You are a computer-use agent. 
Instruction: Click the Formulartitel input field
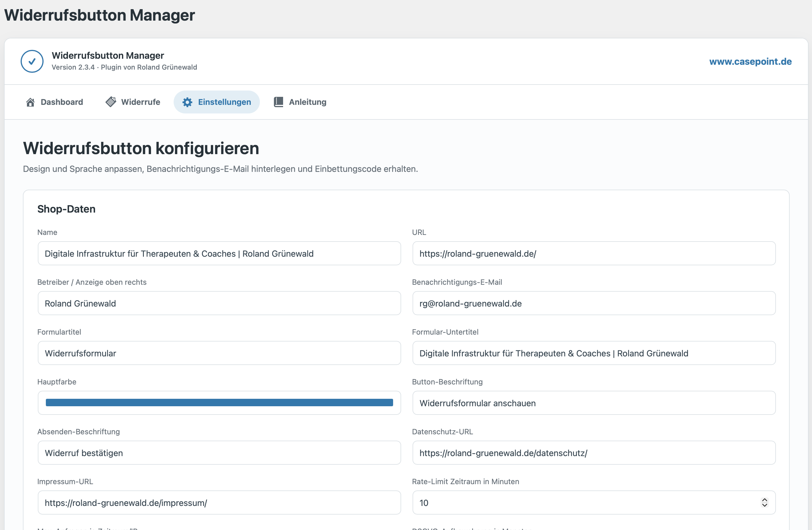(x=219, y=353)
